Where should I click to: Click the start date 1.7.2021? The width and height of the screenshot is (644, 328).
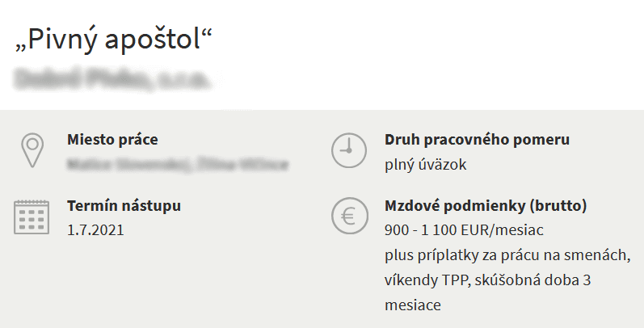tap(95, 229)
